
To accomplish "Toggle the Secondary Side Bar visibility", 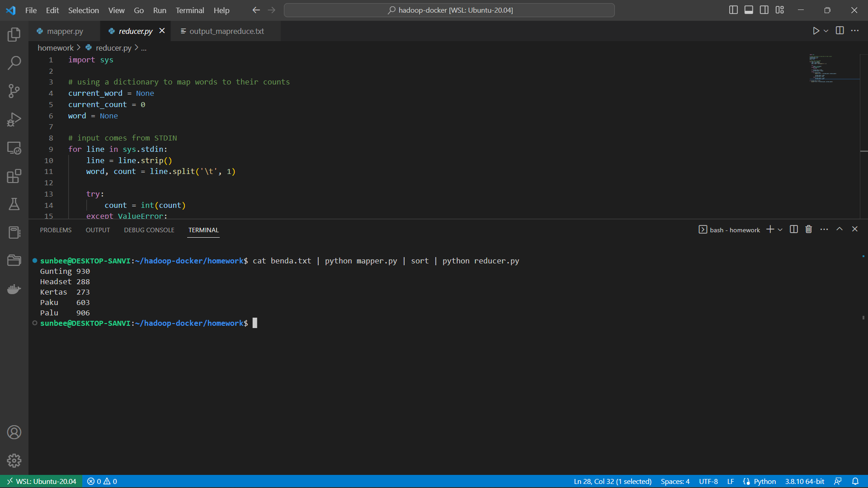I will click(x=764, y=10).
